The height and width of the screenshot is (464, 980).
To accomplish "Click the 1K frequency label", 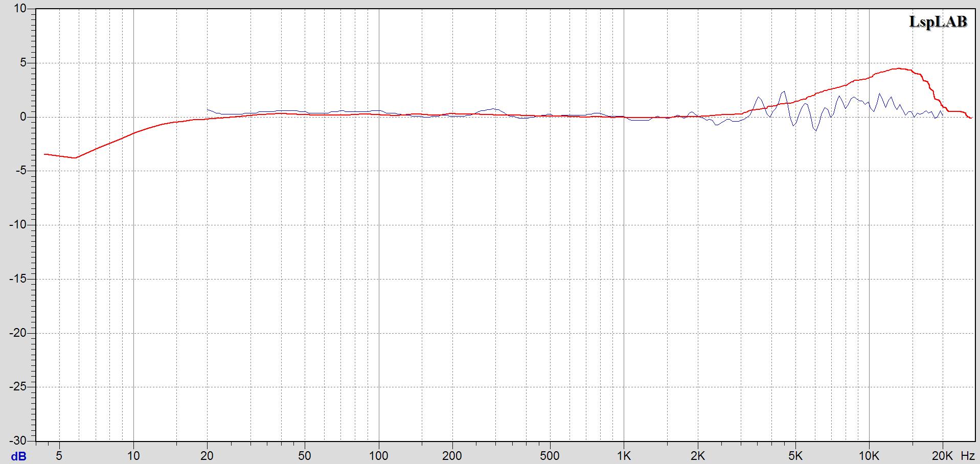I will click(x=624, y=456).
